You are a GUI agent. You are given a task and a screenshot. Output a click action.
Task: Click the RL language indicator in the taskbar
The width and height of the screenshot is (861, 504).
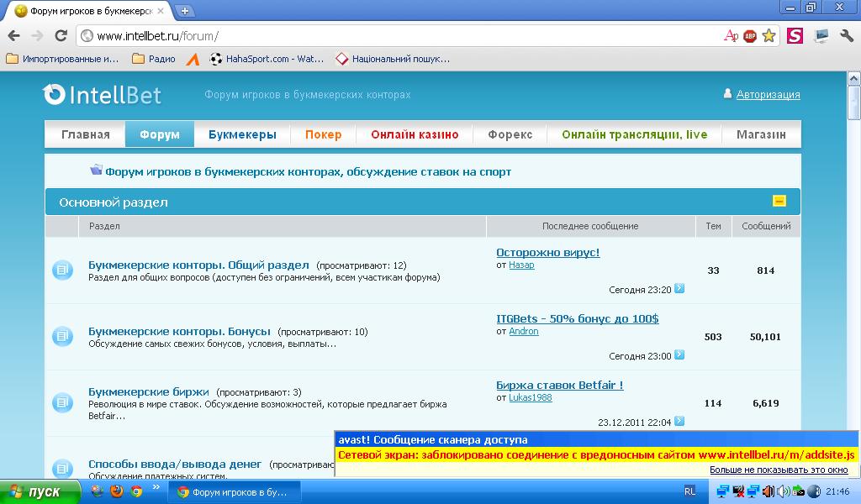689,491
